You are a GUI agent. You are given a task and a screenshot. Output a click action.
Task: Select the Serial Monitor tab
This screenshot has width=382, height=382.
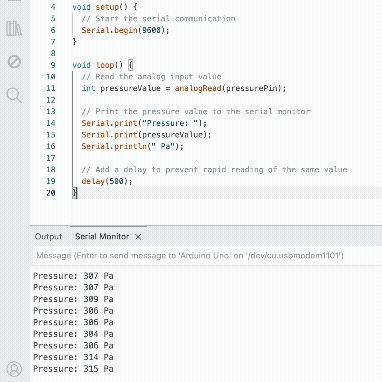(102, 236)
